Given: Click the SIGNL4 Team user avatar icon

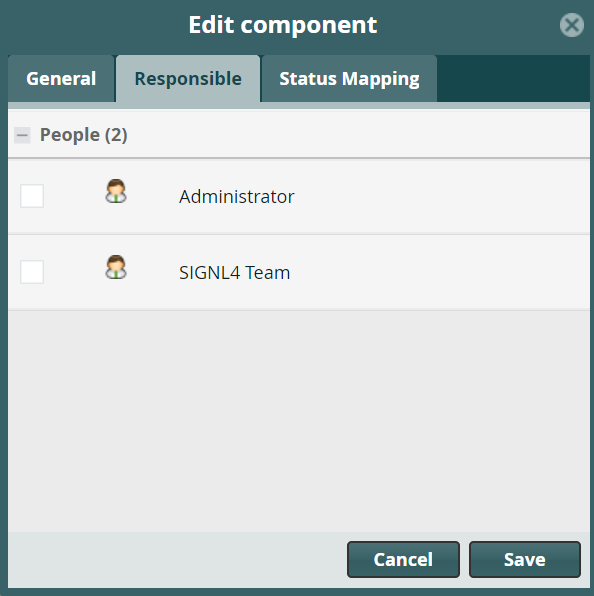Looking at the screenshot, I should pyautogui.click(x=116, y=267).
